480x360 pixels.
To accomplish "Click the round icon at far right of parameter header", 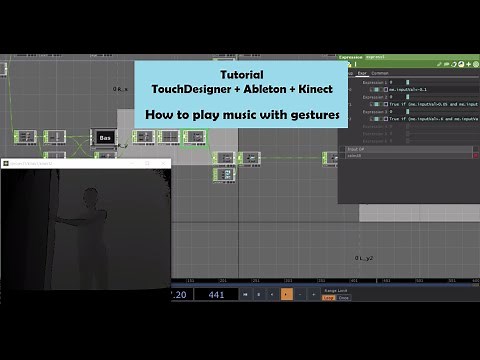I will (x=476, y=64).
